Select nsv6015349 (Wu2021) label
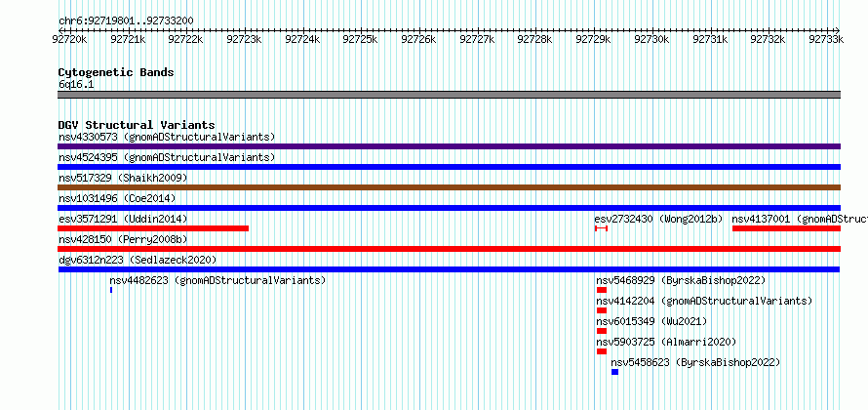 point(651,321)
